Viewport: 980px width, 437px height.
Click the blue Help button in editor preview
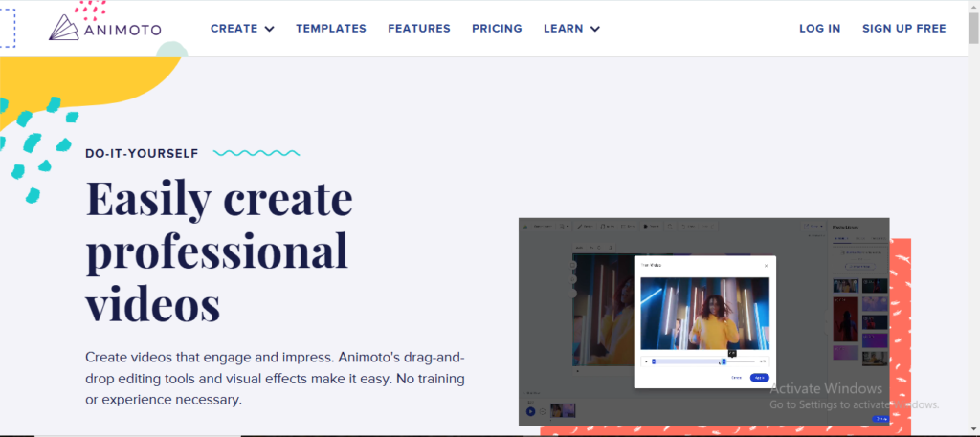click(x=880, y=419)
